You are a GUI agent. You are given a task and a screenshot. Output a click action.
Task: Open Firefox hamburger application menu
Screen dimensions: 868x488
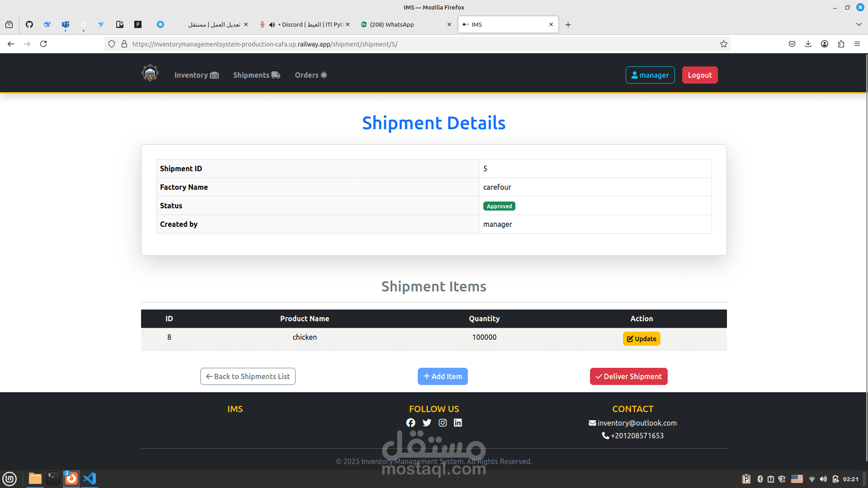tap(857, 44)
